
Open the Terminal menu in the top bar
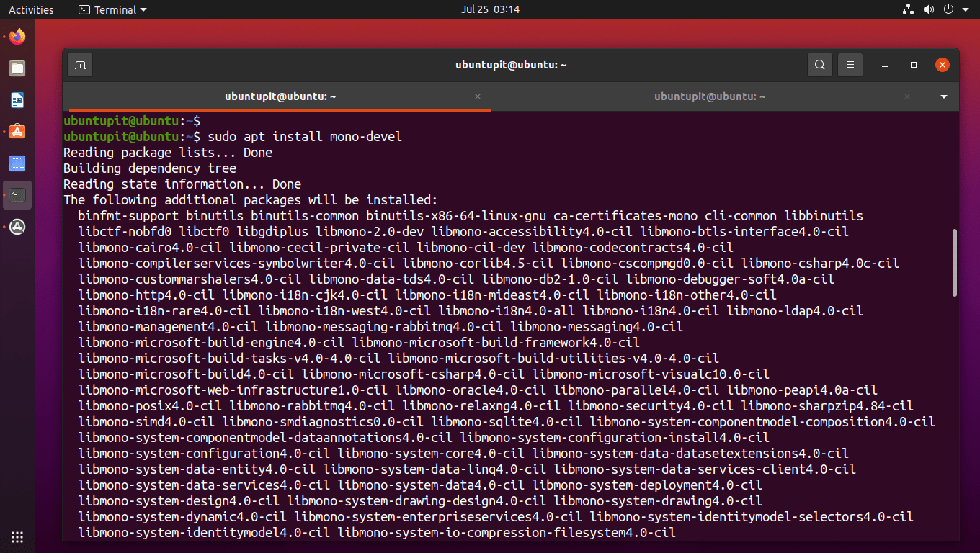point(112,9)
